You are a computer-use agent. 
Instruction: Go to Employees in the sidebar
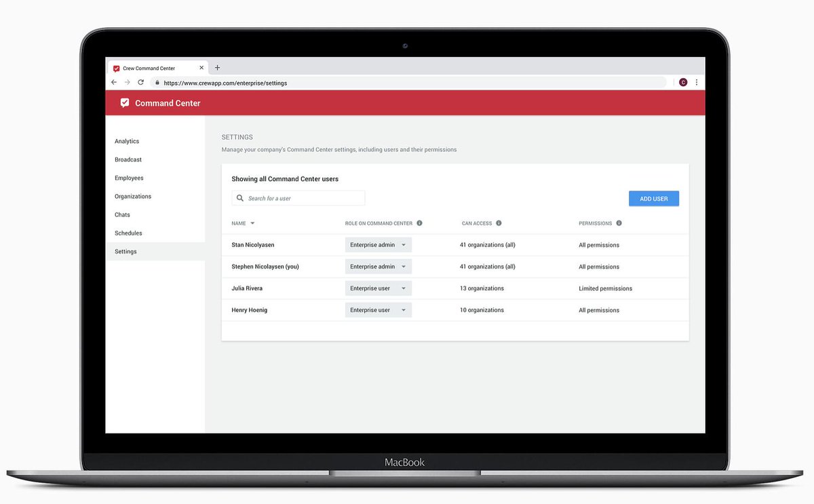[129, 178]
